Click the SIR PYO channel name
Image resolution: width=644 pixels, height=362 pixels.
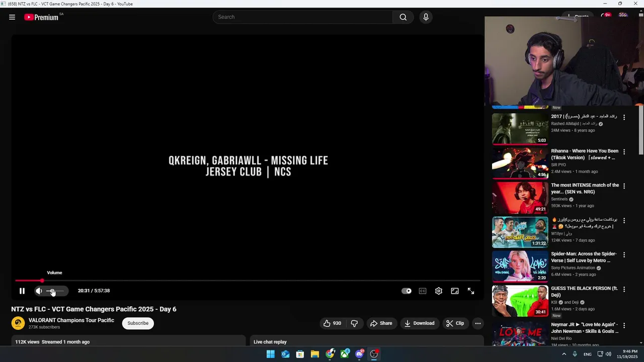tap(558, 165)
